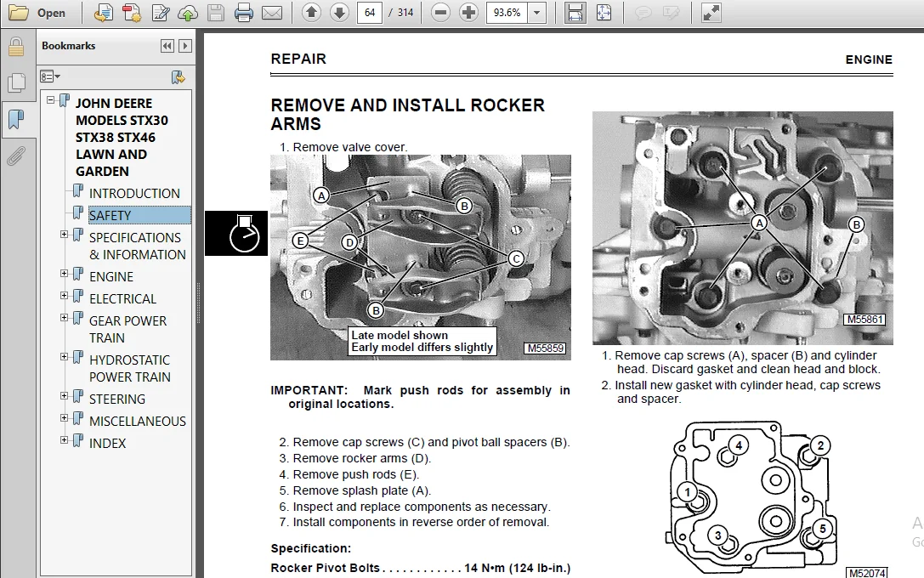The image size is (924, 578).
Task: Click the Open button label
Action: [51, 13]
